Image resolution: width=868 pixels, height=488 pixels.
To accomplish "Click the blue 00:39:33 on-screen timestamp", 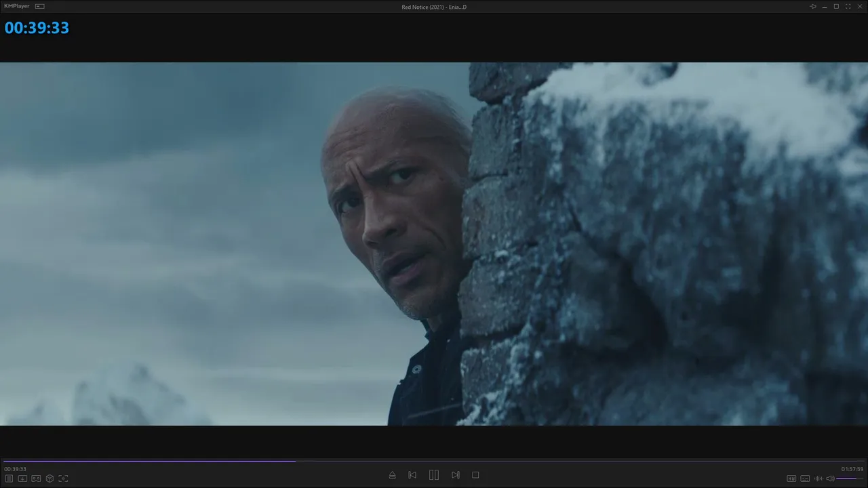I will 37,28.
